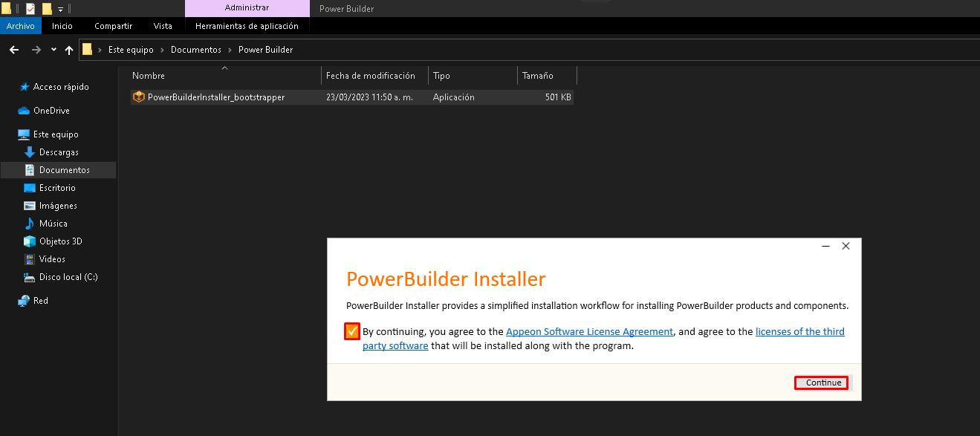The width and height of the screenshot is (980, 436).
Task: Open OneDrive cloud icon in sidebar
Action: click(x=24, y=111)
